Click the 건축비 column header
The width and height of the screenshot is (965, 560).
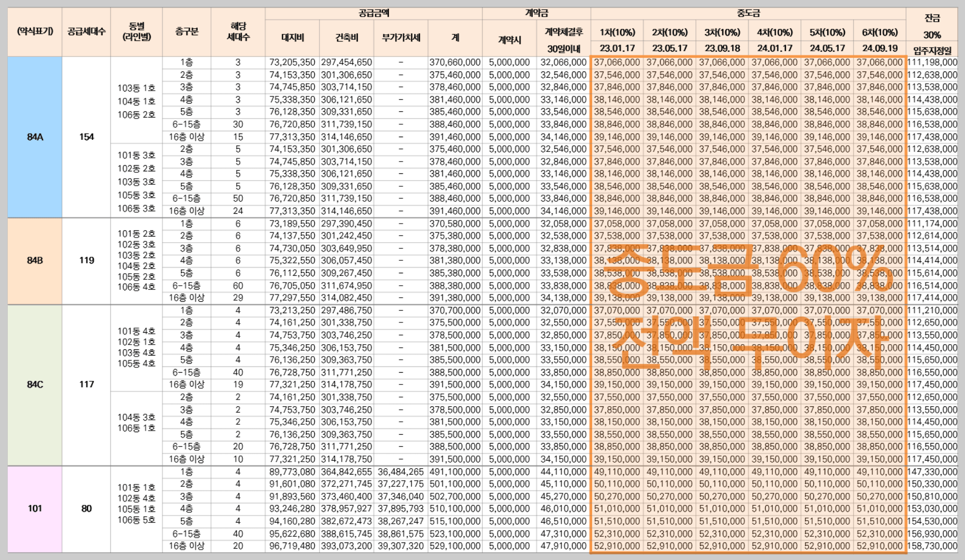click(x=347, y=38)
